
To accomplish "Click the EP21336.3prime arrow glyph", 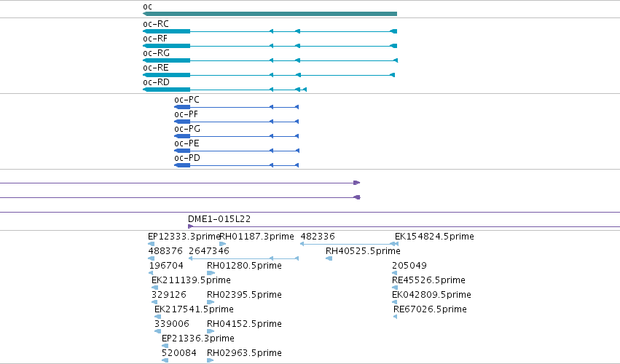I will click(165, 346).
